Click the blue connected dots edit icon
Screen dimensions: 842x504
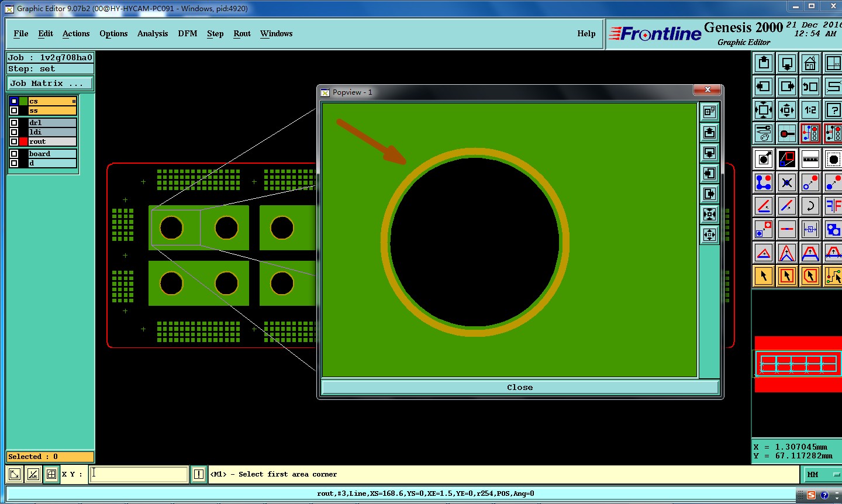click(x=764, y=182)
